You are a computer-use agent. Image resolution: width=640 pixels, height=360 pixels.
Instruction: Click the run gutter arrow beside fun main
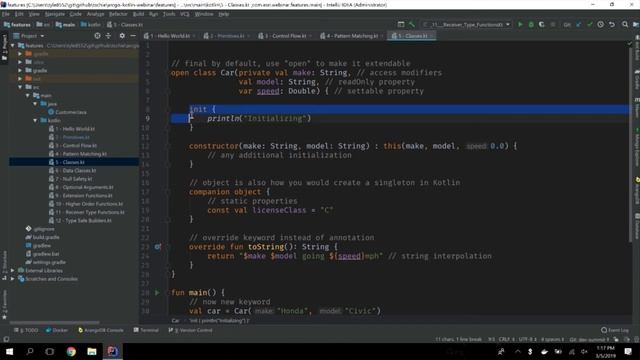point(157,293)
